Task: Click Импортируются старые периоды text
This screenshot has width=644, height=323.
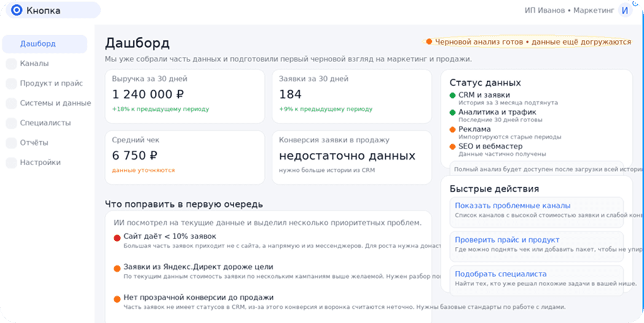Action: pyautogui.click(x=509, y=137)
